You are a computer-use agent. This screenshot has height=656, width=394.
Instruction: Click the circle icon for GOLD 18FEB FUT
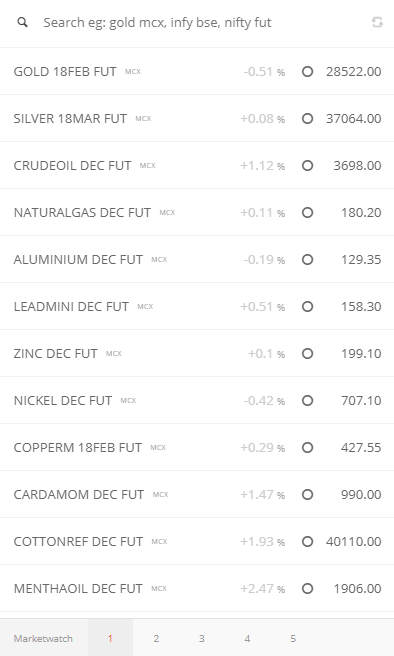(x=307, y=72)
